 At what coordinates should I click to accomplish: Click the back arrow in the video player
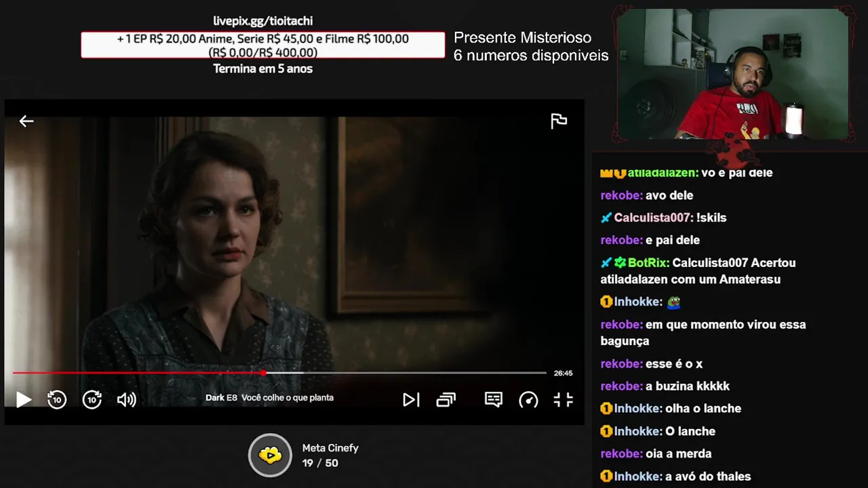click(26, 121)
